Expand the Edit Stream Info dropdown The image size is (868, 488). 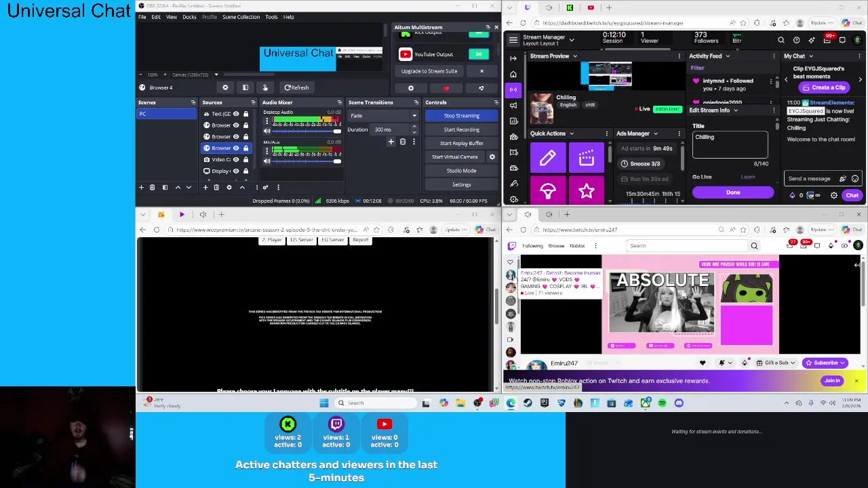coord(736,110)
